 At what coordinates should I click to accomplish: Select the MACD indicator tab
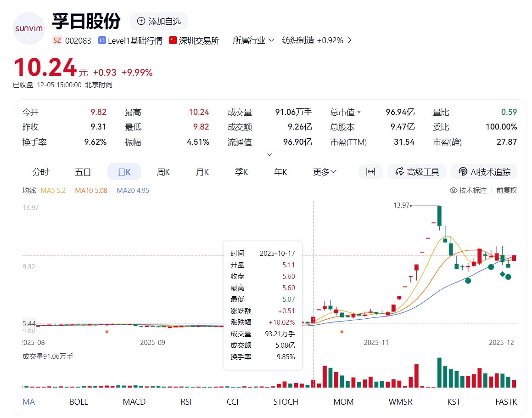134,402
